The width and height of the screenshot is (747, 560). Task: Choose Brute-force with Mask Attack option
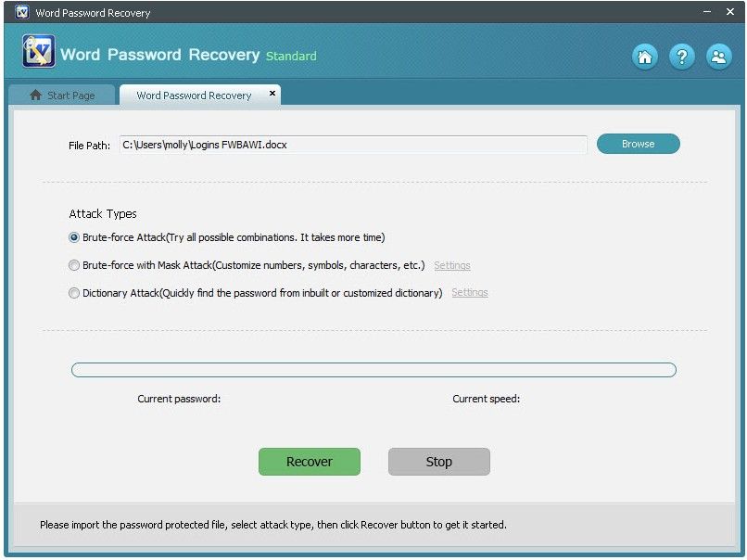pos(74,265)
